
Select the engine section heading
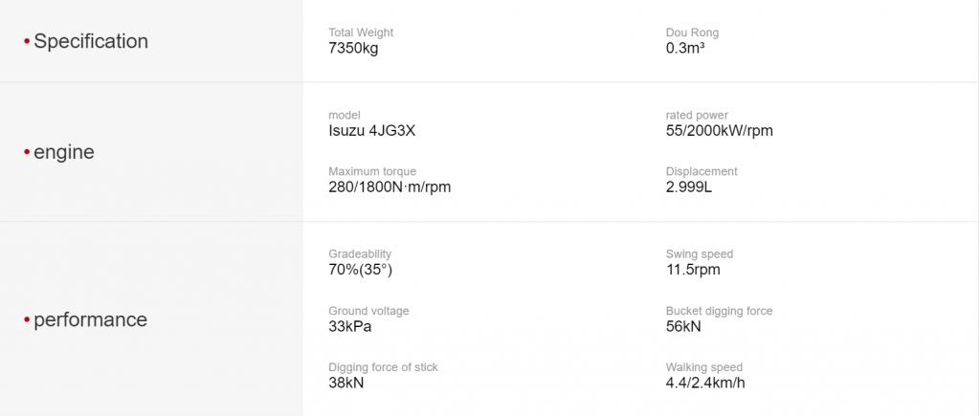point(64,152)
